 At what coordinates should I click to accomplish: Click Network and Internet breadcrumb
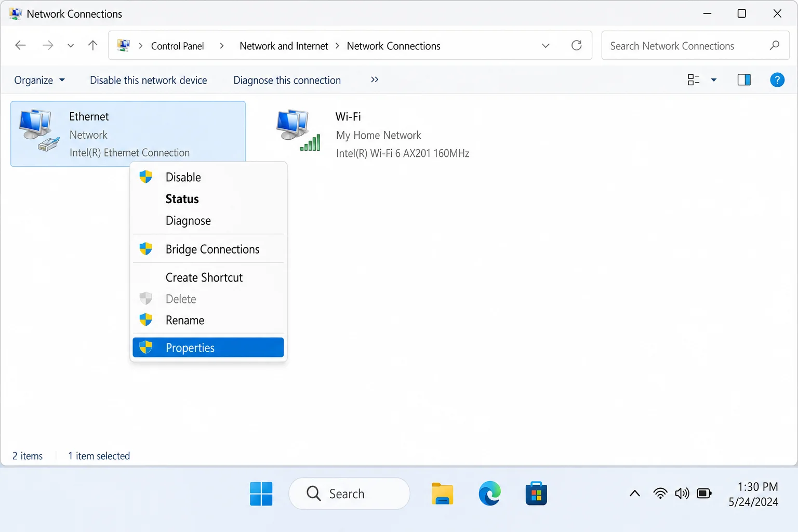(284, 46)
